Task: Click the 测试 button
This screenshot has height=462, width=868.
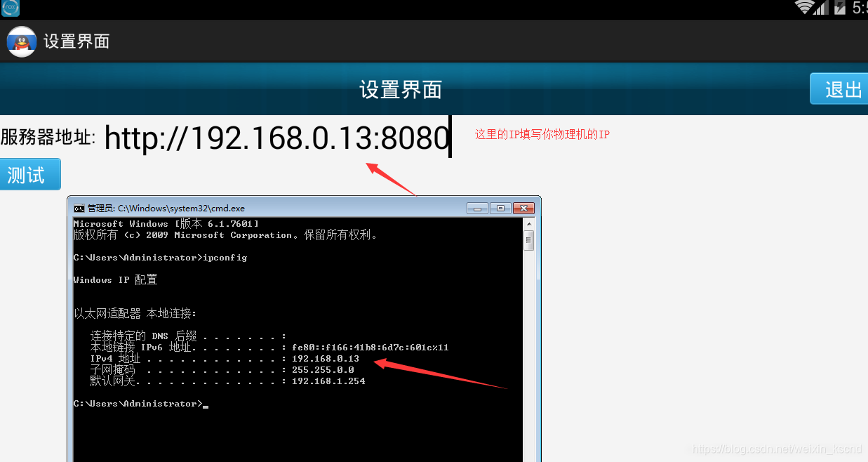Action: pos(29,175)
